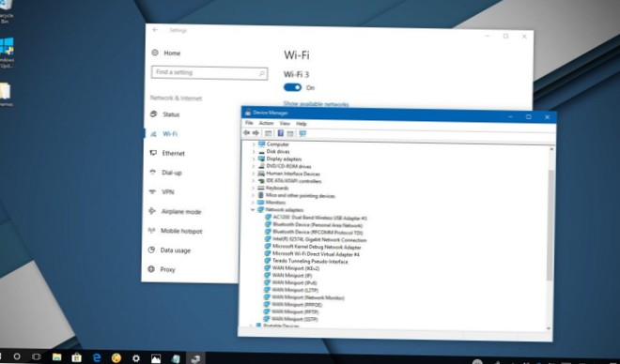Click Task View on the taskbar
Screen dimensions: 620x364
(37, 356)
